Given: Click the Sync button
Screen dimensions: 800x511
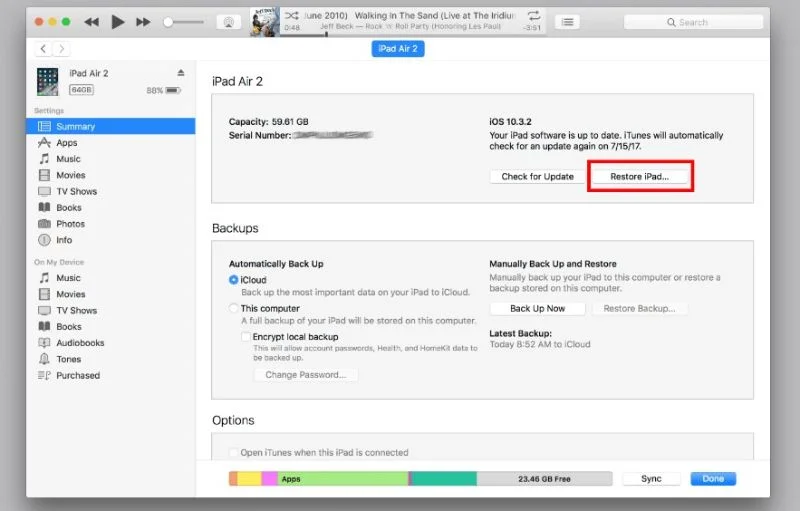Looking at the screenshot, I should [651, 478].
